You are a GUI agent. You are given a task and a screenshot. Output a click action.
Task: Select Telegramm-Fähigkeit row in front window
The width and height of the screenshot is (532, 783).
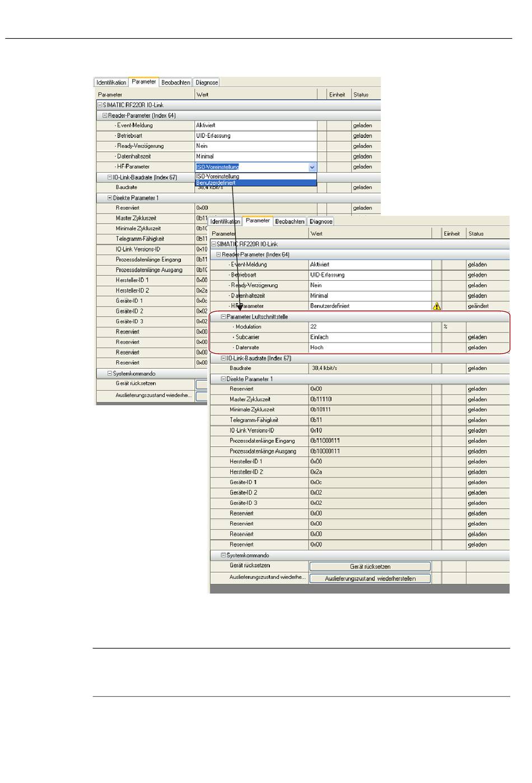click(360, 420)
